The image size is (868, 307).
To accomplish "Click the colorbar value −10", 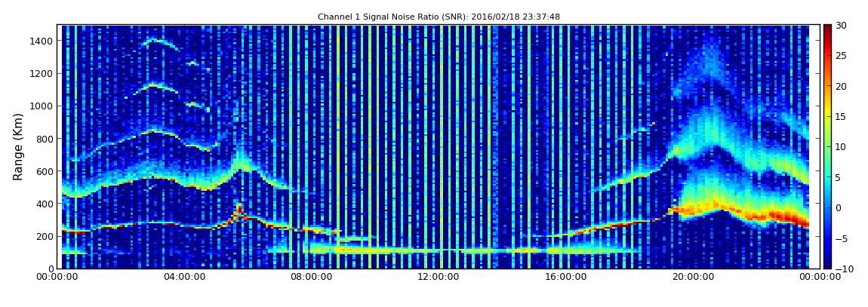I will pos(842,269).
